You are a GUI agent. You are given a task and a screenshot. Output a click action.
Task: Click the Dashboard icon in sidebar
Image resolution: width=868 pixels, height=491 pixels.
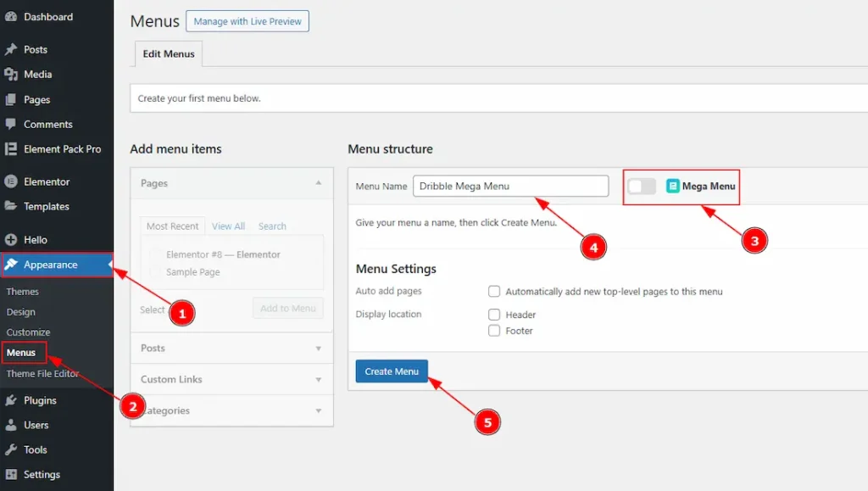pyautogui.click(x=11, y=17)
